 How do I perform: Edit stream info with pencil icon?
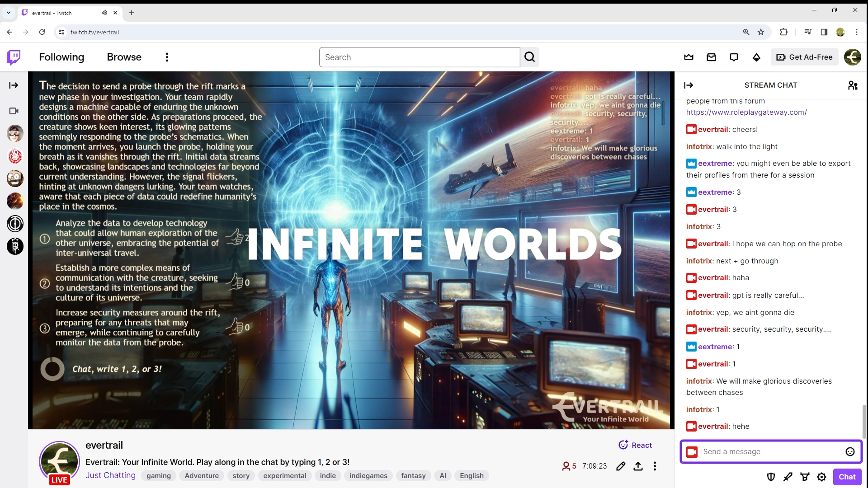coord(621,466)
